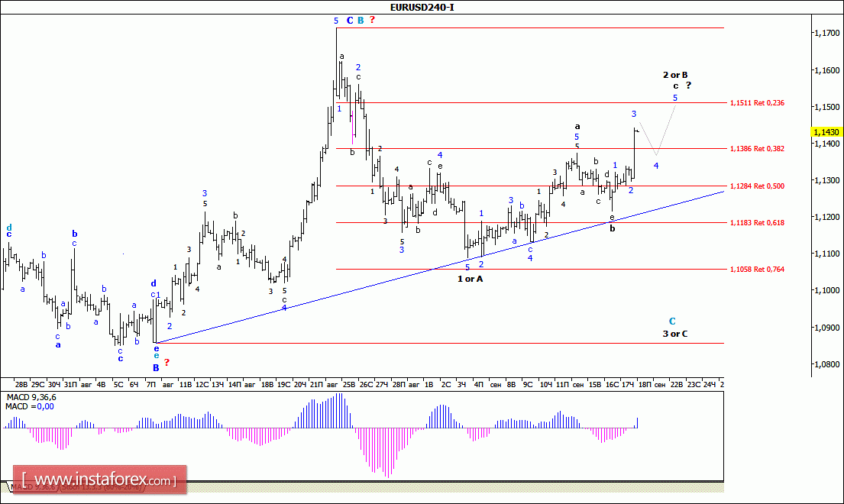Click the 9С date on time axis
The height and width of the screenshot is (504, 844).
(528, 385)
